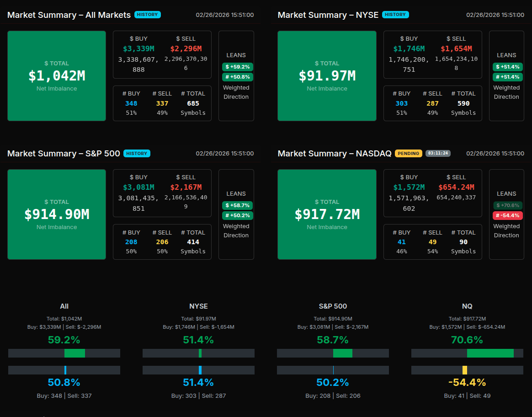Click the NASDAQ $917.72M net imbalance tile

[327, 214]
